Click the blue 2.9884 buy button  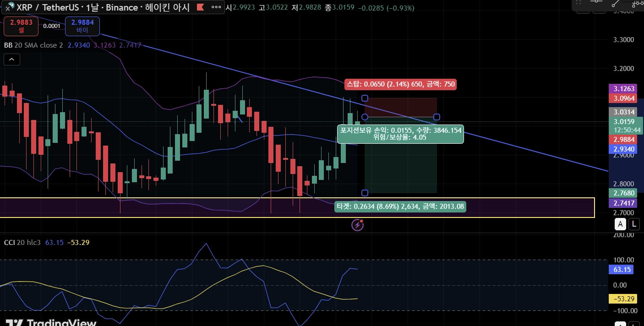[x=82, y=26]
